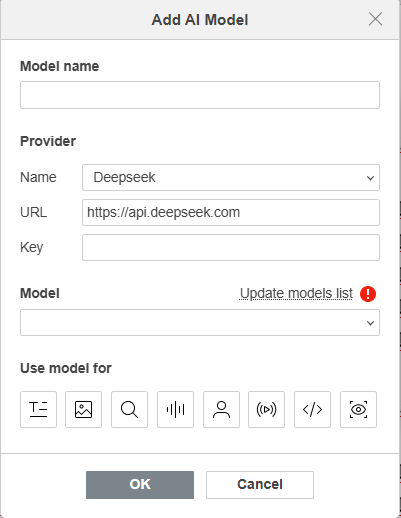The image size is (401, 518).
Task: Click the red error exclamation icon
Action: [x=368, y=294]
